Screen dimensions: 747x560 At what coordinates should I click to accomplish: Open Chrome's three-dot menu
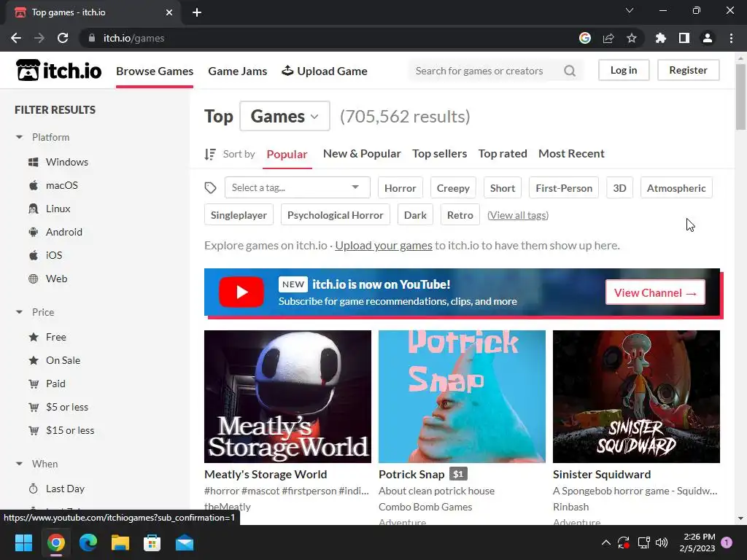pyautogui.click(x=731, y=38)
